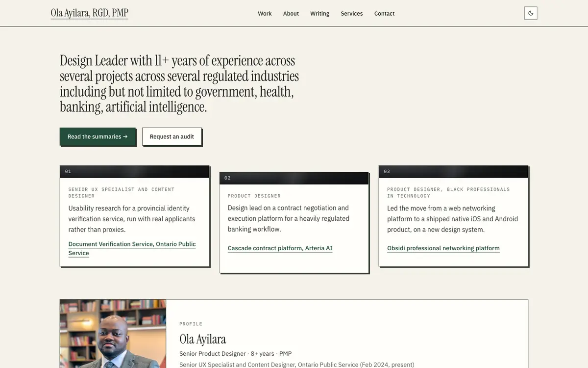Open Document Verification Service, Ontario Public Service link
588x368 pixels.
pos(132,248)
